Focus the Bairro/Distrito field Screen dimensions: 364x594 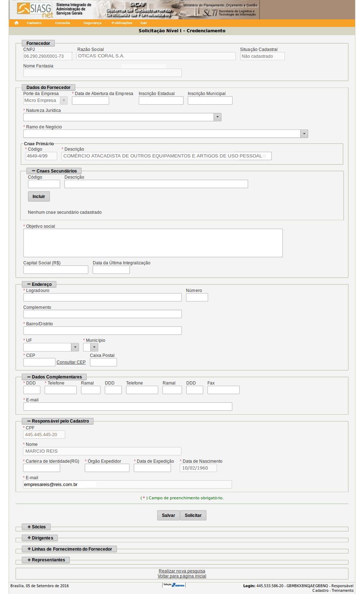(102, 330)
